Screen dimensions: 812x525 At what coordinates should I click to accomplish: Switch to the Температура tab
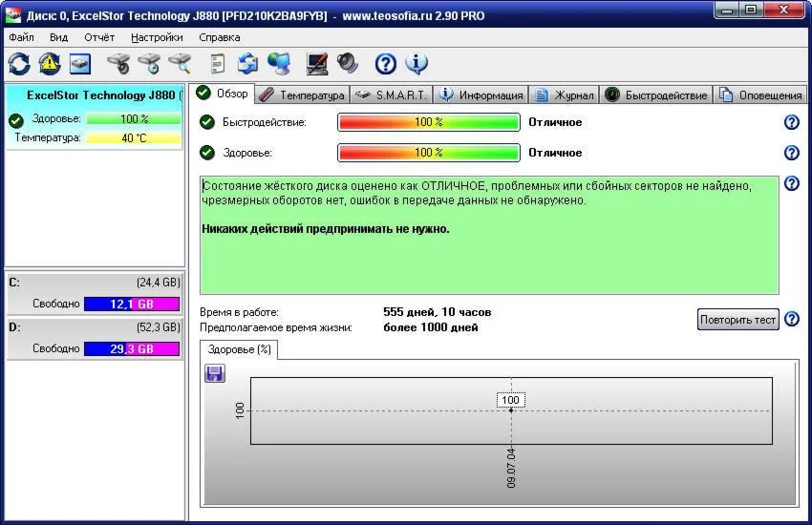click(x=302, y=95)
